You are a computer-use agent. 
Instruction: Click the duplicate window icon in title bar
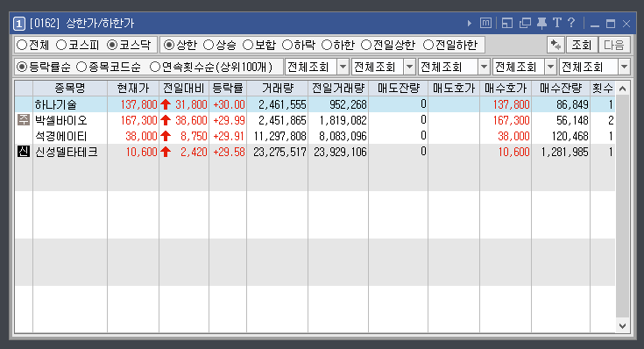[x=525, y=23]
